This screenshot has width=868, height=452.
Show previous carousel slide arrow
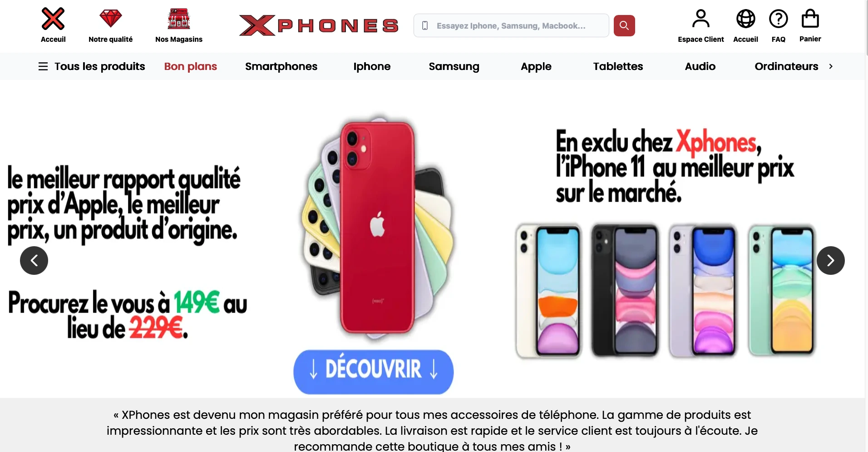(34, 260)
